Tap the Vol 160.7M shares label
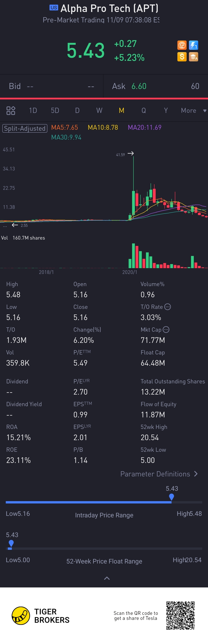 tap(23, 238)
